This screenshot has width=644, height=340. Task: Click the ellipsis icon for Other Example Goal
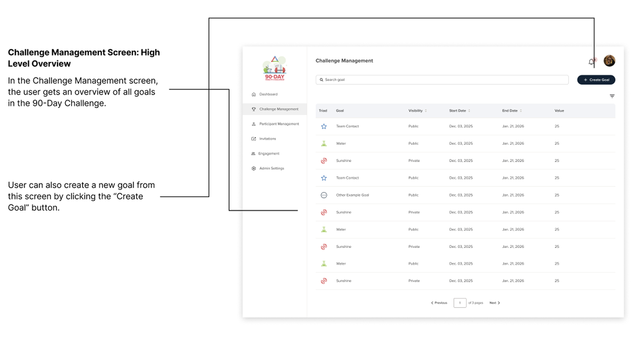(x=324, y=195)
